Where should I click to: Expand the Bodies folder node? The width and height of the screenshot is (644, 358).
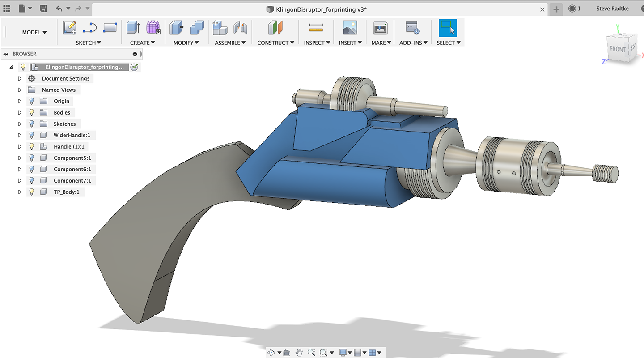(x=20, y=112)
